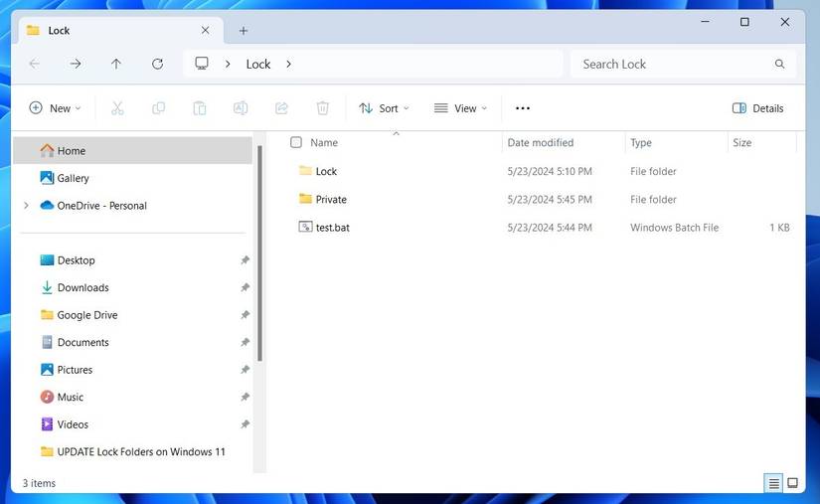Image resolution: width=820 pixels, height=504 pixels.
Task: Click the Copy icon in toolbar
Action: pyautogui.click(x=158, y=108)
